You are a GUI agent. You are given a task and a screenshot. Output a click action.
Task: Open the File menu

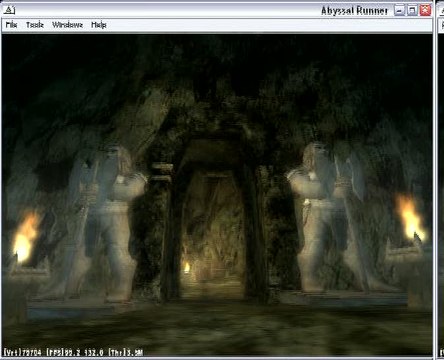(11, 25)
